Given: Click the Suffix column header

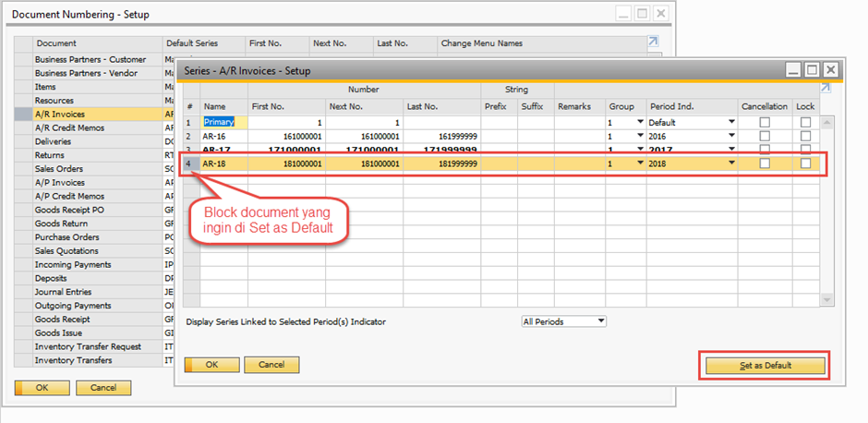Looking at the screenshot, I should click(x=536, y=106).
